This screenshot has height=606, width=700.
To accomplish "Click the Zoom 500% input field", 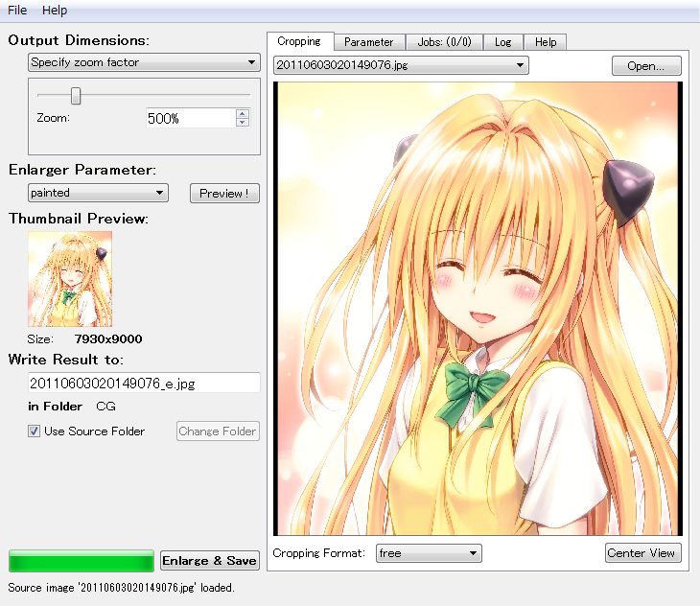I will coord(191,118).
